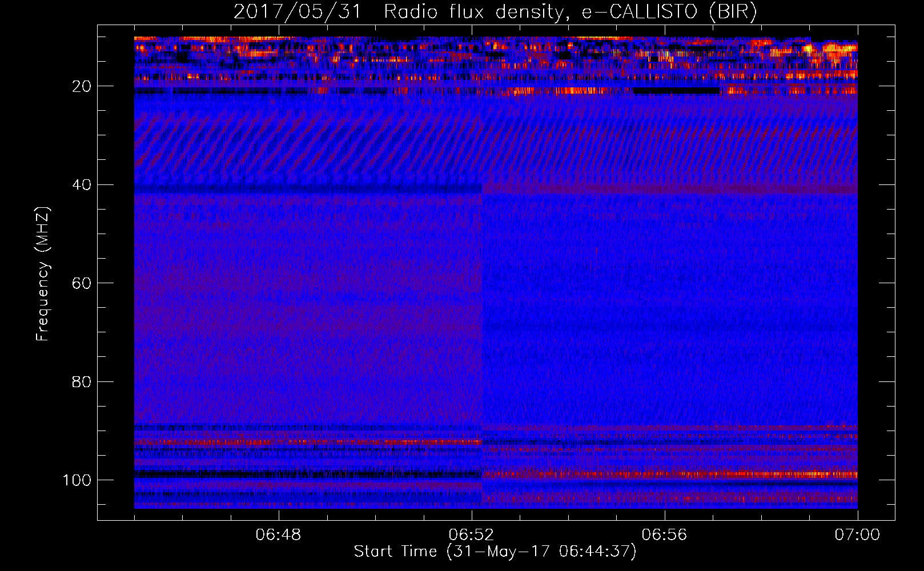
Task: Click the '07:00' time tick label
Action: click(858, 535)
